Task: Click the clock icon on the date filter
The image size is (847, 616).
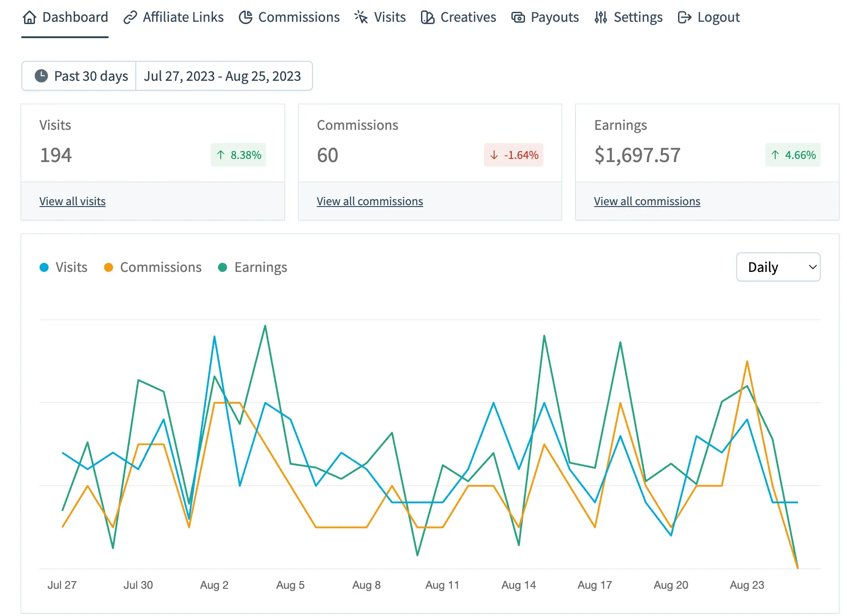Action: tap(41, 75)
